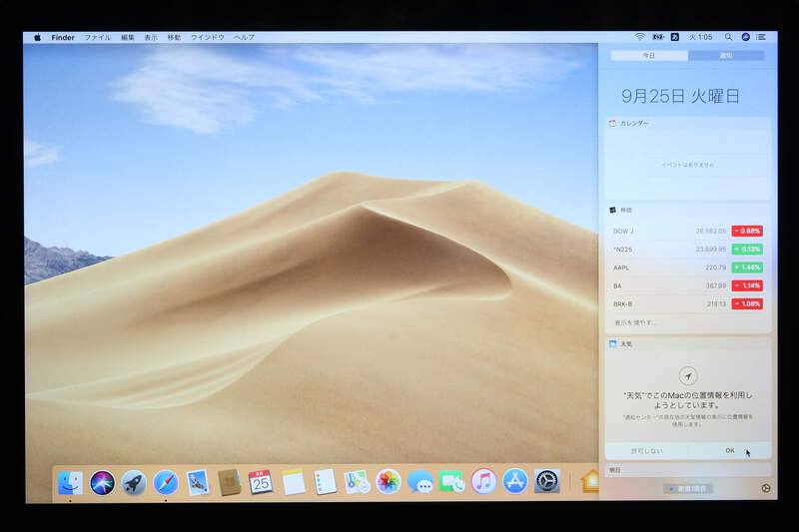Toggle BRK-B red -1.08% badge
Image resolution: width=799 pixels, height=532 pixels.
point(747,303)
